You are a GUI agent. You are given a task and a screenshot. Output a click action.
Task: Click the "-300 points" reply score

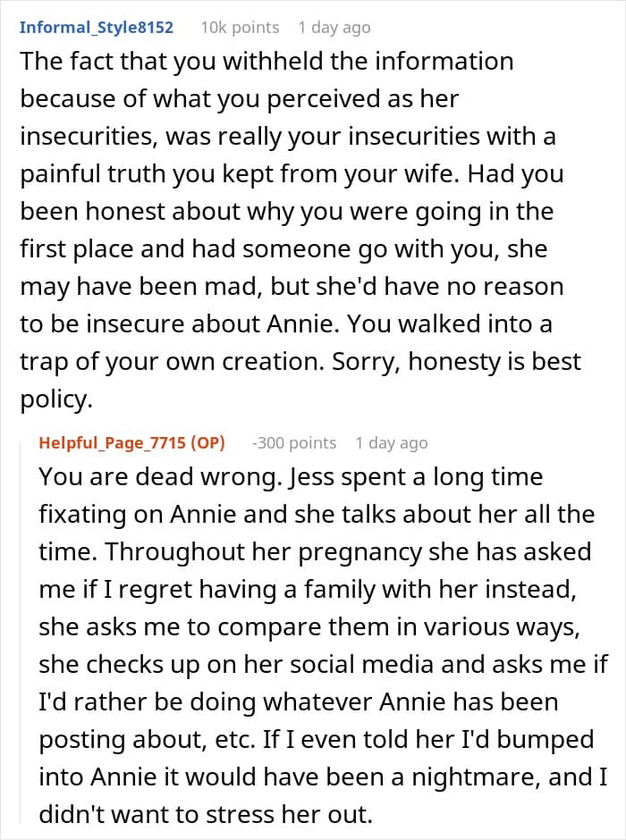tap(294, 443)
